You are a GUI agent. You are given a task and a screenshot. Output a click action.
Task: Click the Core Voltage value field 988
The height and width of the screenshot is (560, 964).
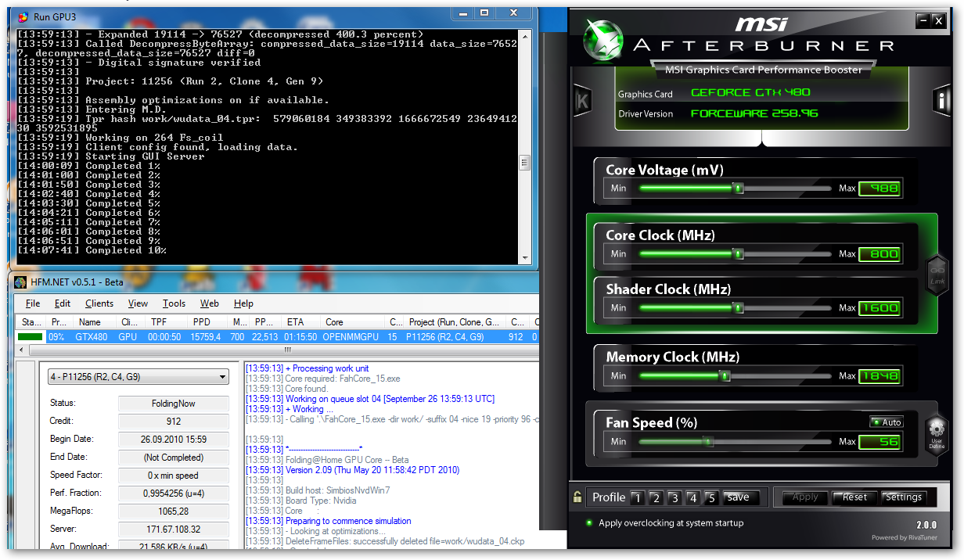tap(879, 188)
